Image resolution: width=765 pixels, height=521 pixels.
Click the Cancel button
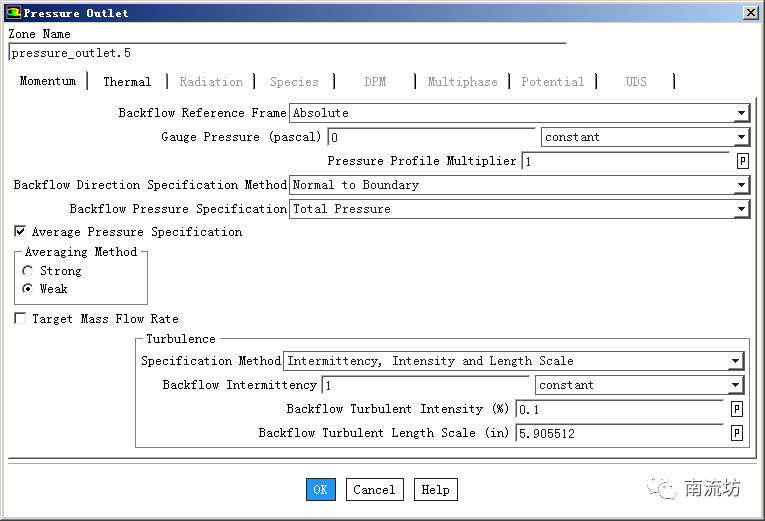374,490
